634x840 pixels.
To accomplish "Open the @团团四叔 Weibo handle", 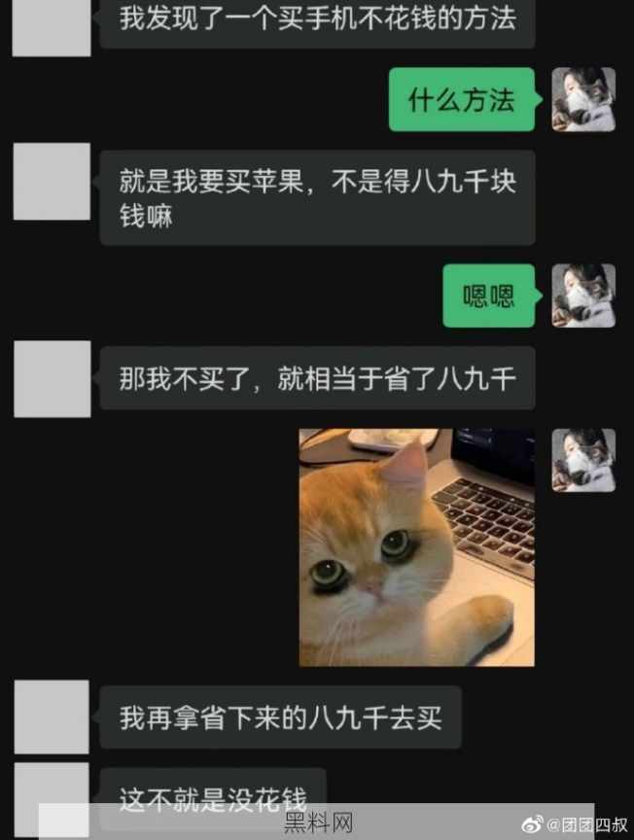I will (x=587, y=825).
